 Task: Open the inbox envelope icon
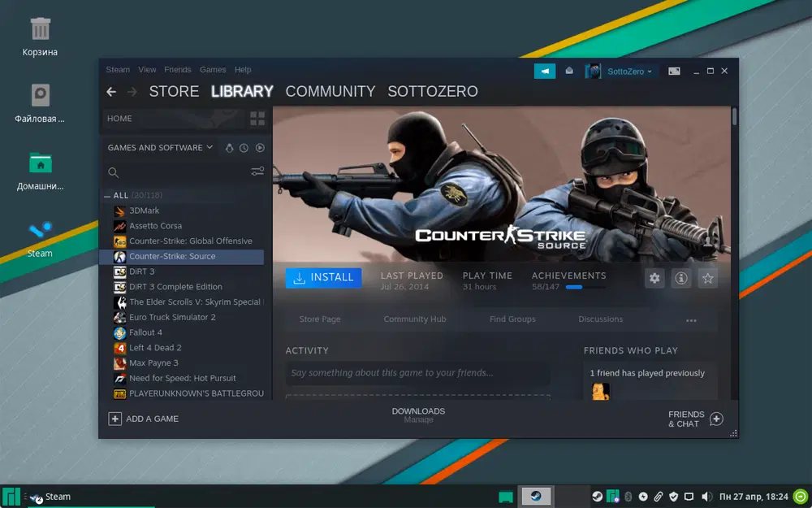(x=569, y=71)
